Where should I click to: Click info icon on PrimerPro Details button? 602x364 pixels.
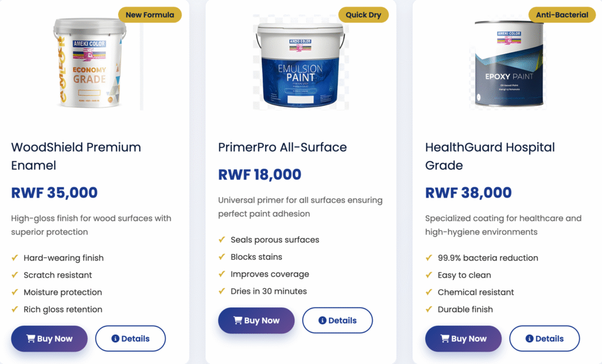click(x=322, y=320)
